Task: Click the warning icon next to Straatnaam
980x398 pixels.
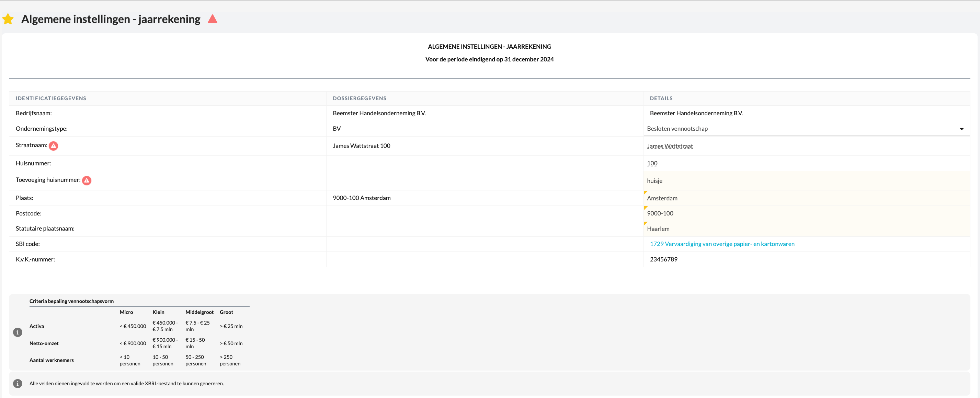Action: (54, 146)
